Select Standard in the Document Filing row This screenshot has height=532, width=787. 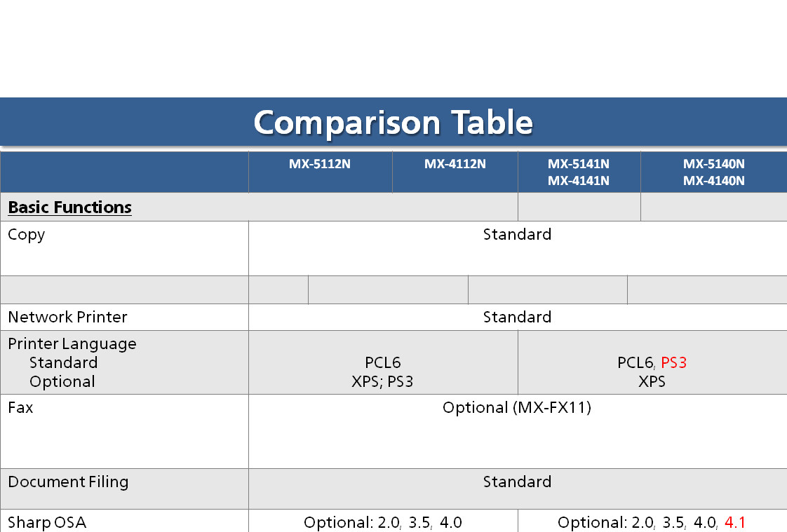click(517, 482)
